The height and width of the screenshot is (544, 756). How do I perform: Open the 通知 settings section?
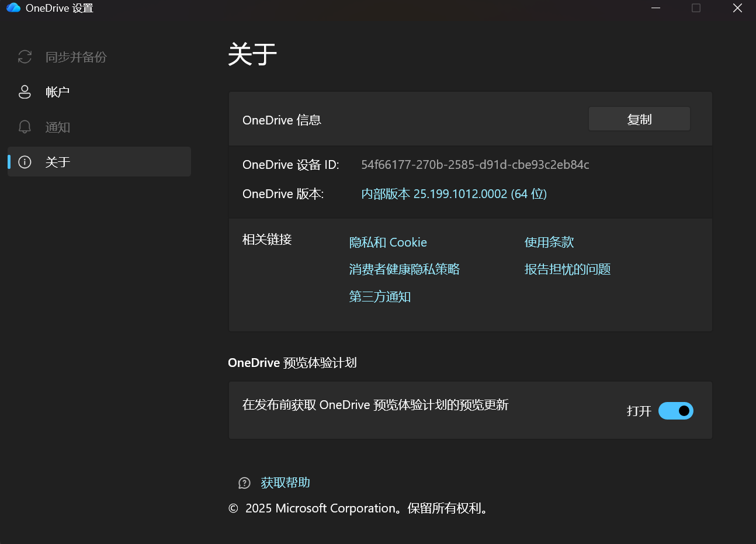pyautogui.click(x=57, y=127)
